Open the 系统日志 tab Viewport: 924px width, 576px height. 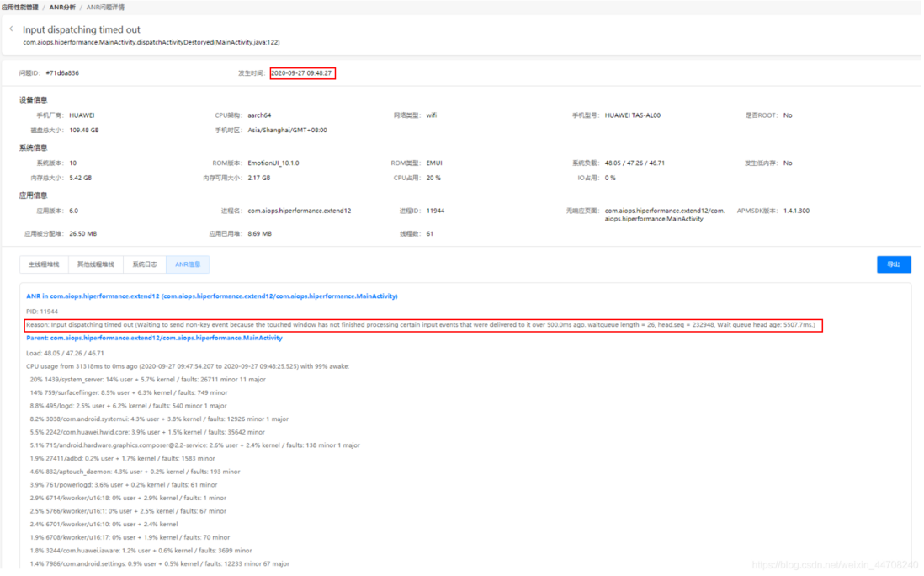click(145, 264)
